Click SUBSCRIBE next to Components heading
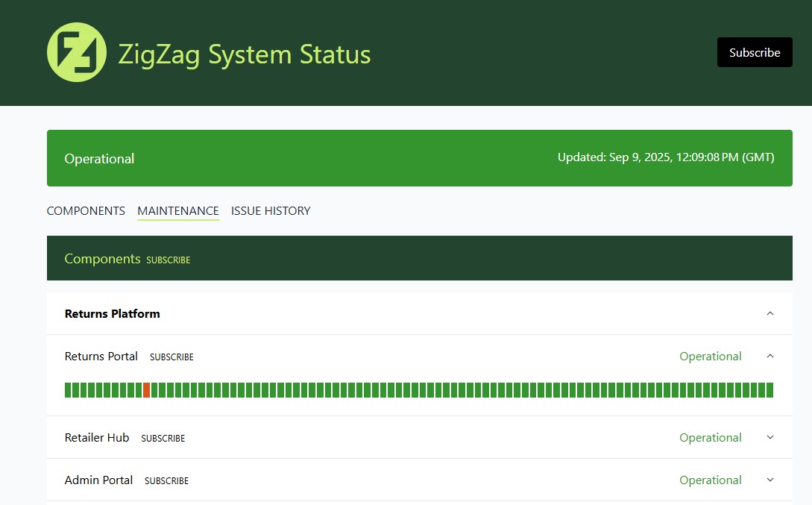 [168, 260]
